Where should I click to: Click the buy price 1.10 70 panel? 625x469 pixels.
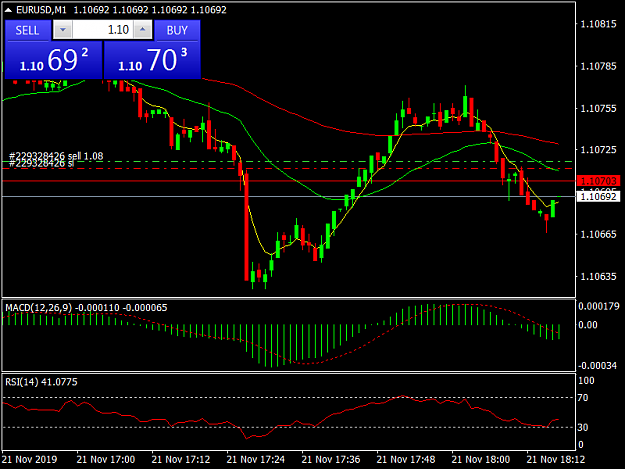152,60
